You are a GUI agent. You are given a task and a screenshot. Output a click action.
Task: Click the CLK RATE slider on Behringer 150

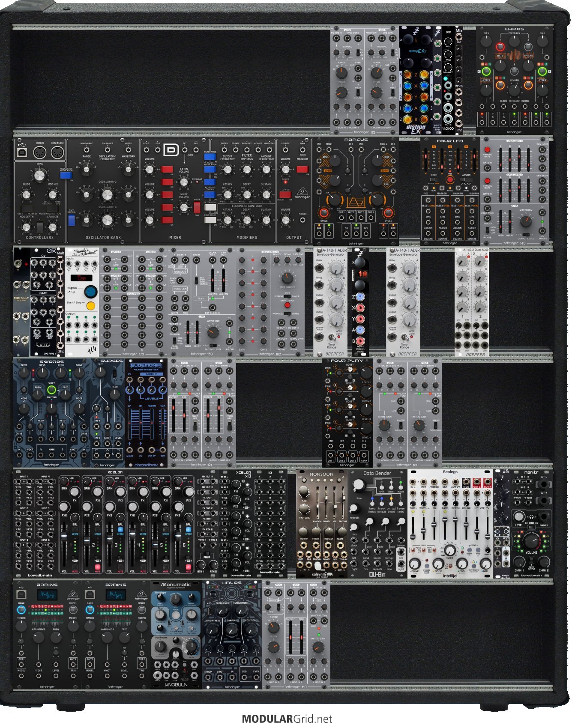click(213, 280)
